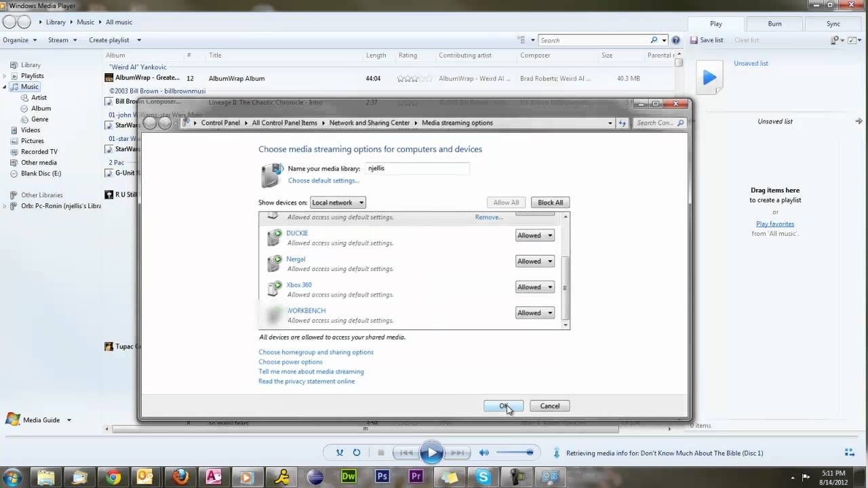Image resolution: width=868 pixels, height=488 pixels.
Task: Open Choose homegroup and sharing options link
Action: click(x=316, y=352)
